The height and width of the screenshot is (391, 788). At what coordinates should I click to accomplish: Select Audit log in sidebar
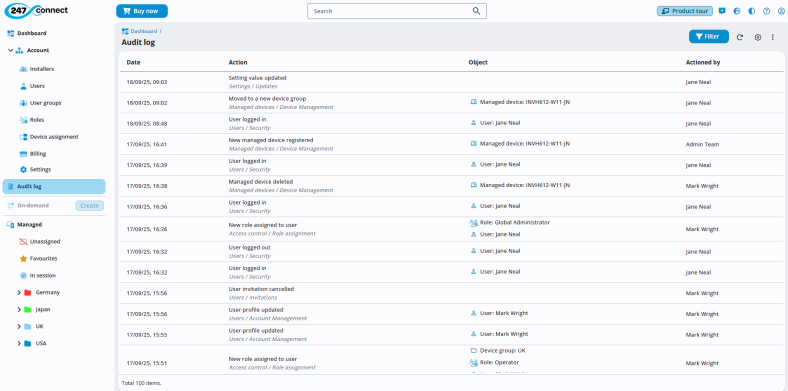(54, 186)
